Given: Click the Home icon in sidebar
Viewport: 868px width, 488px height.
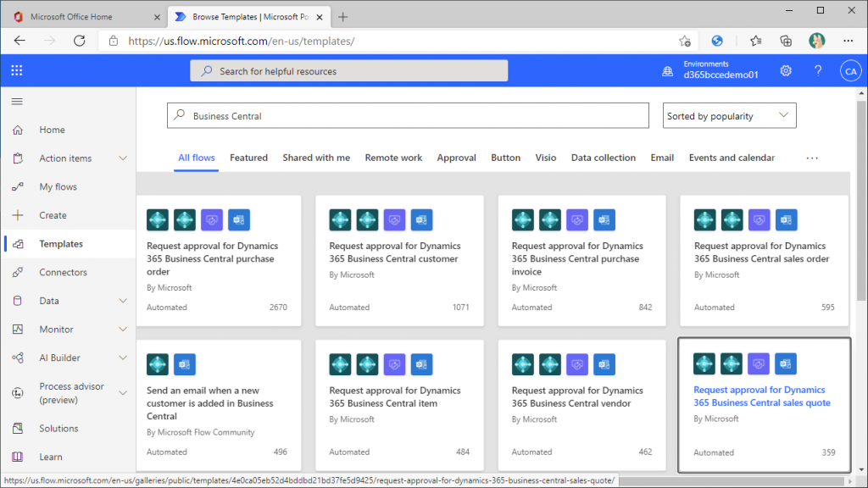Looking at the screenshot, I should pos(18,130).
